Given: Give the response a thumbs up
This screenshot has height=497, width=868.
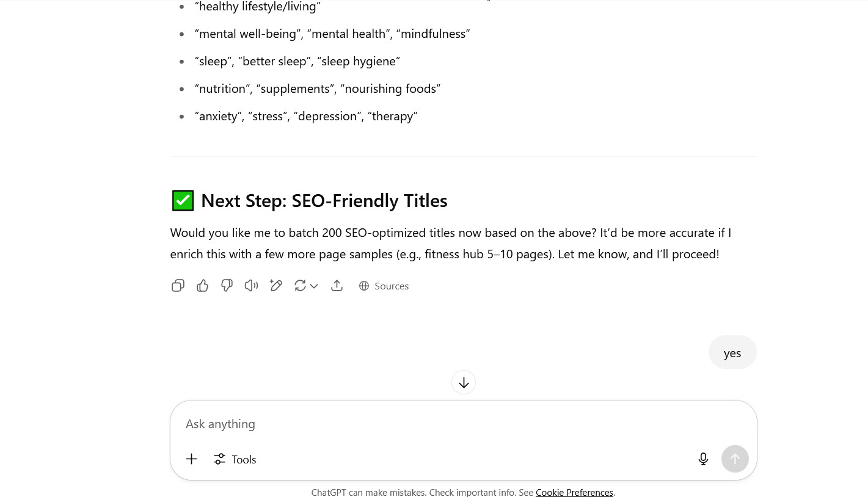Looking at the screenshot, I should coord(202,286).
